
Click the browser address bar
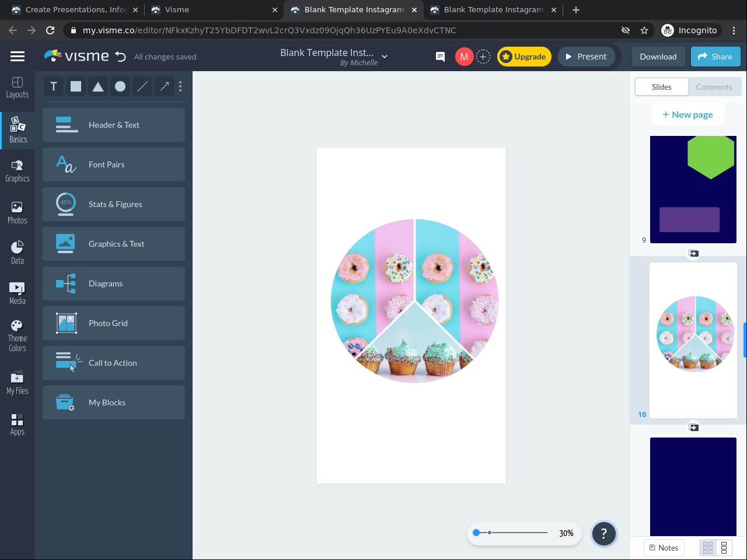tap(344, 30)
